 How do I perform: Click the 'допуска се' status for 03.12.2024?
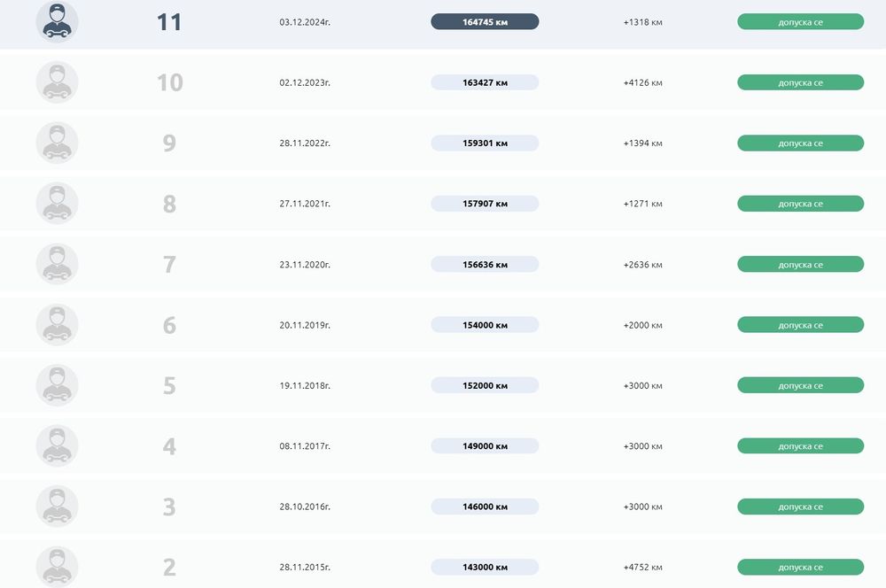point(800,21)
